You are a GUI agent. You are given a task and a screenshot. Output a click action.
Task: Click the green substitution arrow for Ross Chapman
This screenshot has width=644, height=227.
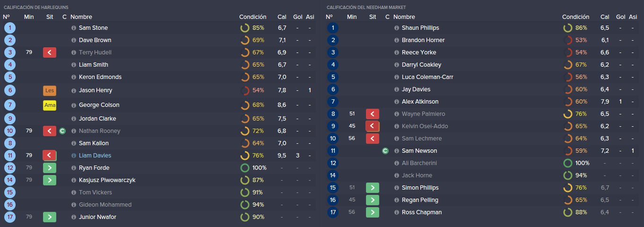(373, 212)
